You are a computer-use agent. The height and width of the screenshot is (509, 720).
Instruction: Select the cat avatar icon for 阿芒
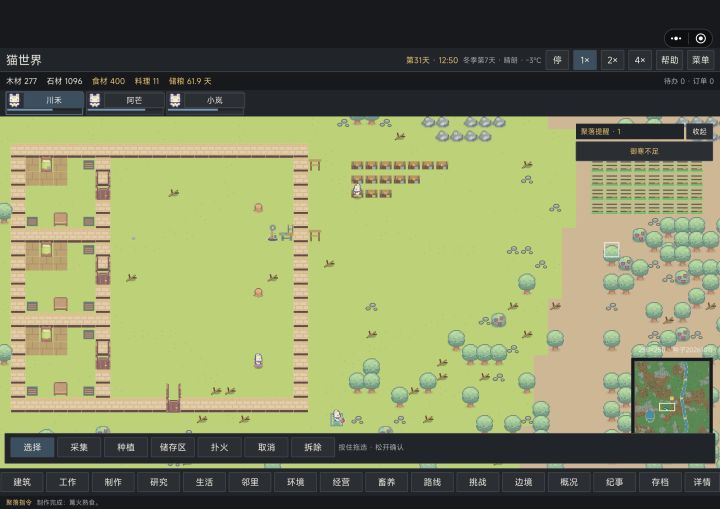click(x=95, y=100)
